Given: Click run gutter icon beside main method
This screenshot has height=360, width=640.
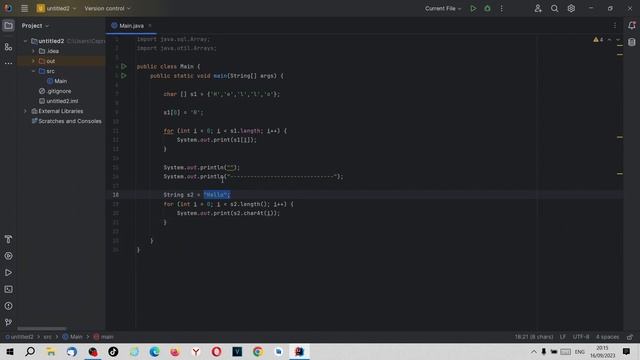Looking at the screenshot, I should tap(124, 76).
